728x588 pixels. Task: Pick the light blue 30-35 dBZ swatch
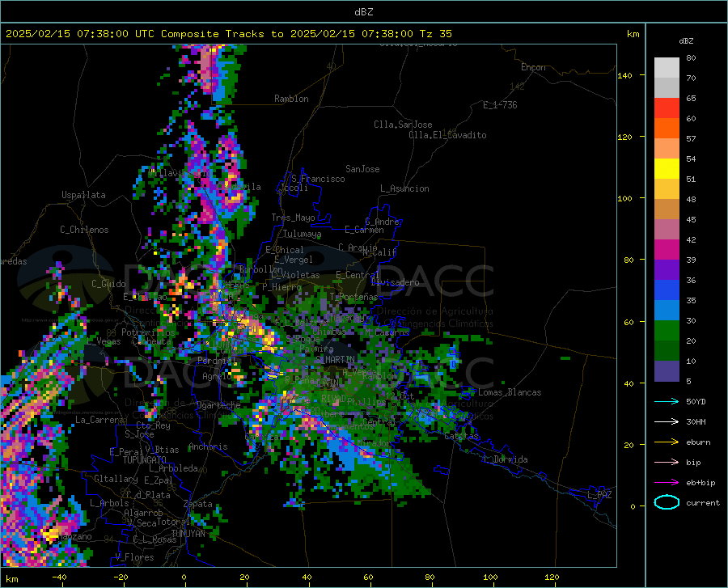point(667,311)
